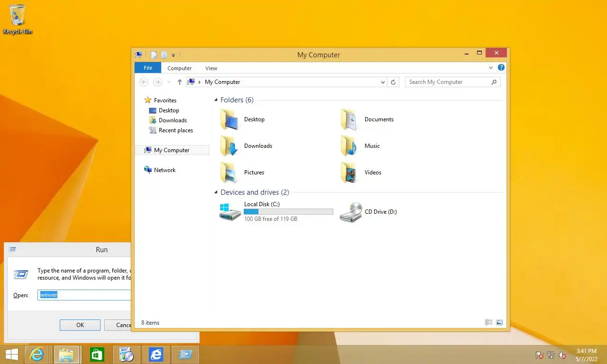607x364 pixels.
Task: Open the disc media taskbar icon
Action: (127, 355)
